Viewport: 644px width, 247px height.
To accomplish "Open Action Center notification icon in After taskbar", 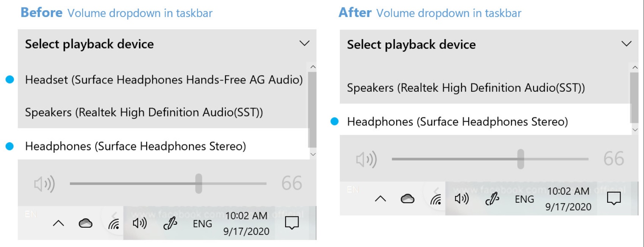I will point(614,198).
